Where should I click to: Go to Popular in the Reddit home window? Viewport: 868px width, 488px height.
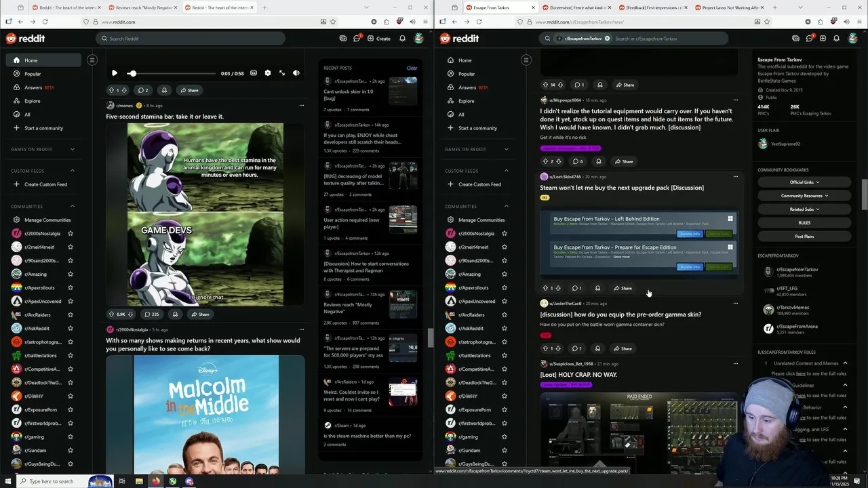pyautogui.click(x=43, y=74)
